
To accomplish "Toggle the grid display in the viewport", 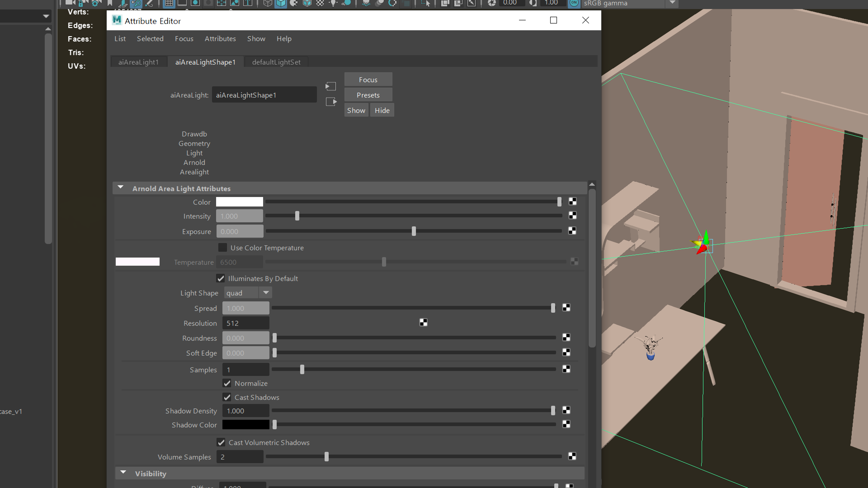I will [168, 4].
